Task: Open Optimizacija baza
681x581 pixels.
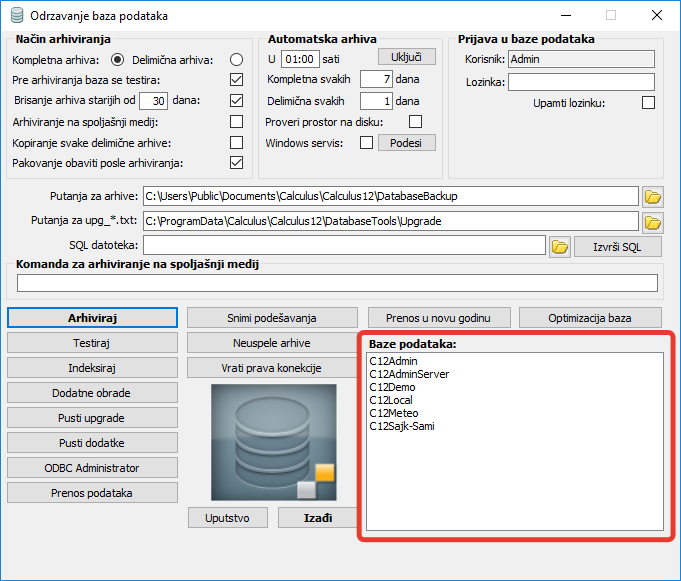Action: point(590,318)
